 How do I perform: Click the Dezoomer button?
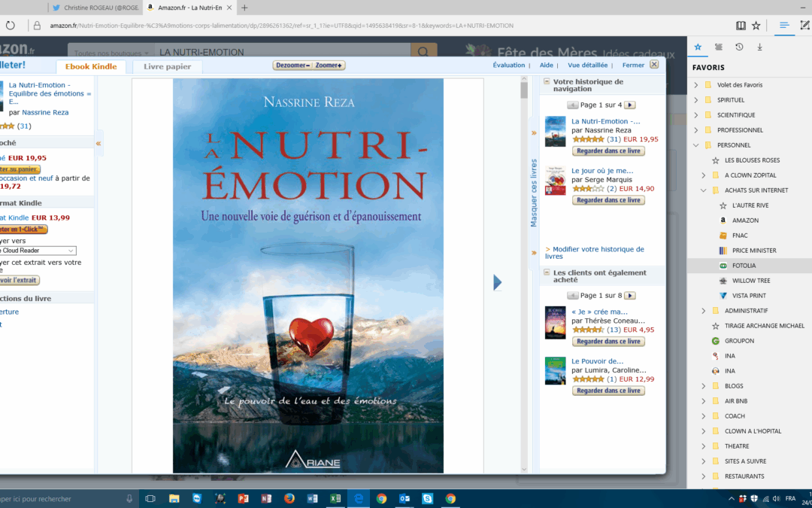pos(292,65)
